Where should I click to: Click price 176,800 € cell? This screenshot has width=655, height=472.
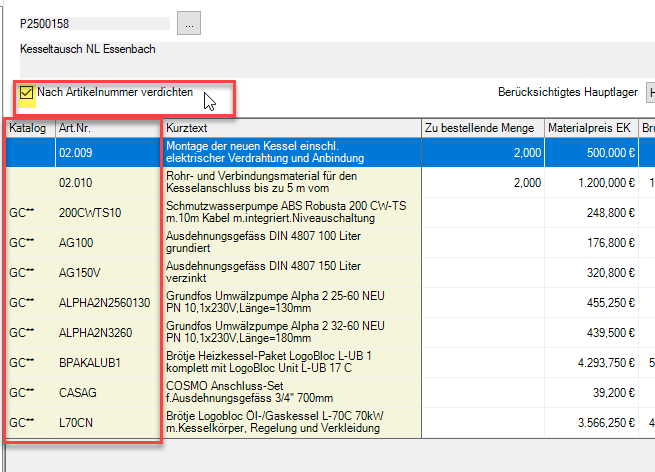[x=591, y=243]
